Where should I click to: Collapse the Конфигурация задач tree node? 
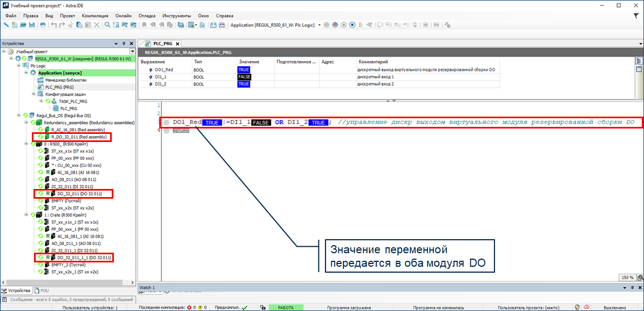coord(33,94)
